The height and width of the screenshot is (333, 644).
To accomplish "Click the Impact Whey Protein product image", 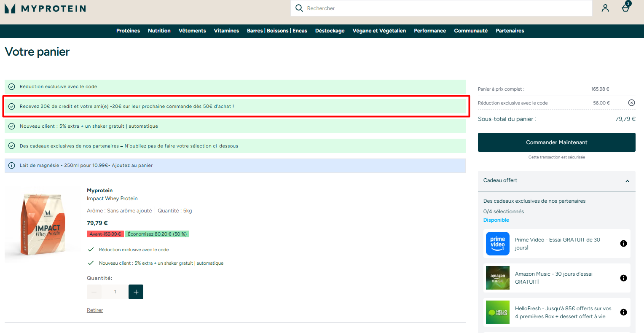I will tap(42, 224).
